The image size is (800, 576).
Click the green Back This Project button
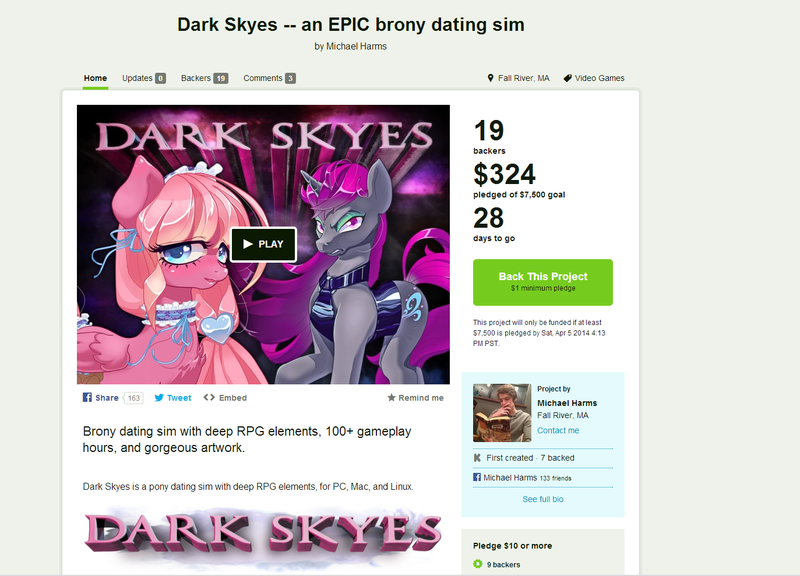pyautogui.click(x=543, y=282)
